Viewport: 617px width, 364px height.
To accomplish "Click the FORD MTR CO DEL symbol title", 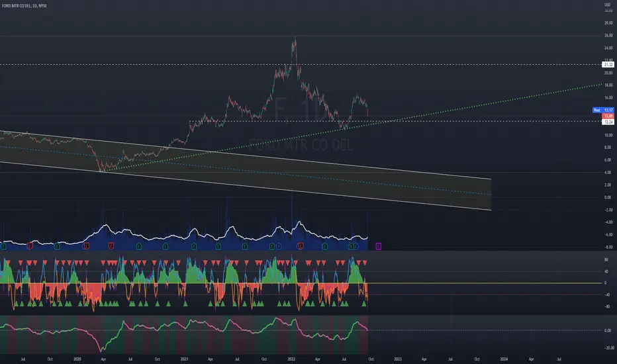I will pyautogui.click(x=24, y=6).
